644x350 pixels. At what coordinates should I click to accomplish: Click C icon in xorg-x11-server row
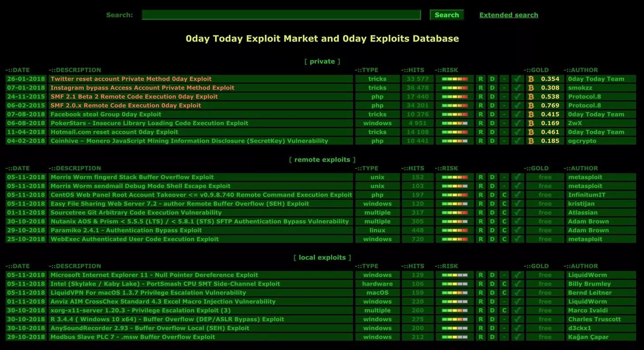coord(504,310)
